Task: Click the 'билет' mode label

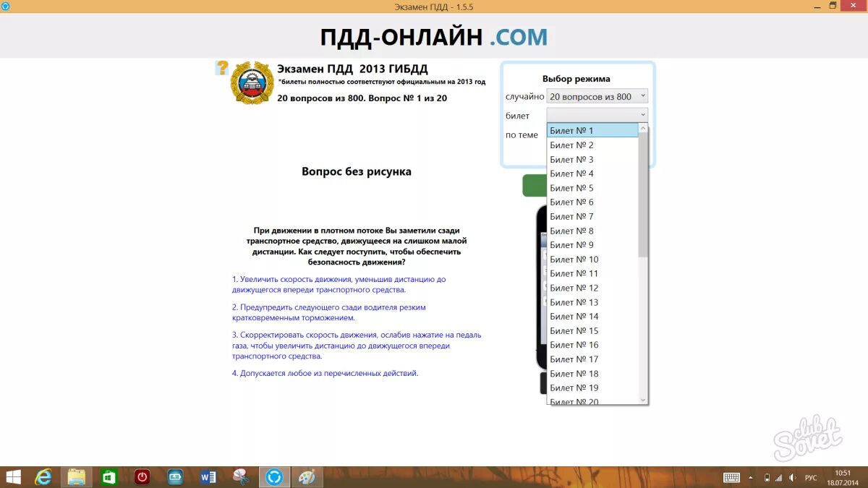Action: pos(517,116)
